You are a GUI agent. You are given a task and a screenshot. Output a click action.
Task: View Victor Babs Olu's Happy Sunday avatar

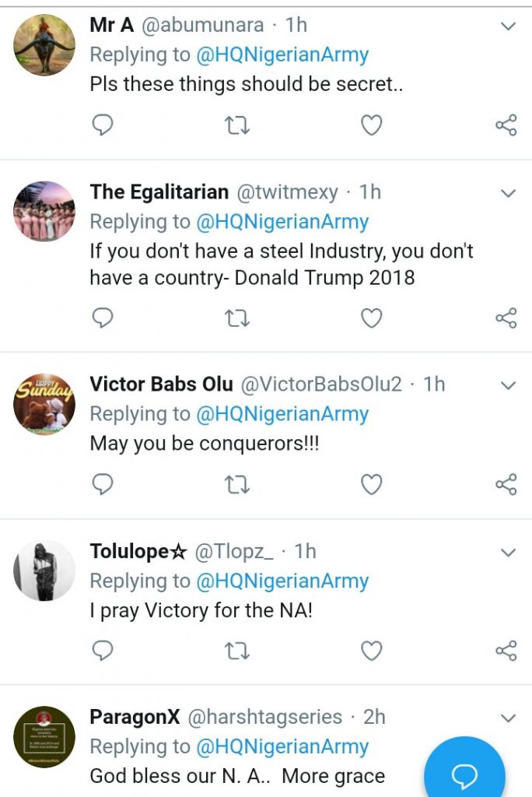click(x=44, y=404)
